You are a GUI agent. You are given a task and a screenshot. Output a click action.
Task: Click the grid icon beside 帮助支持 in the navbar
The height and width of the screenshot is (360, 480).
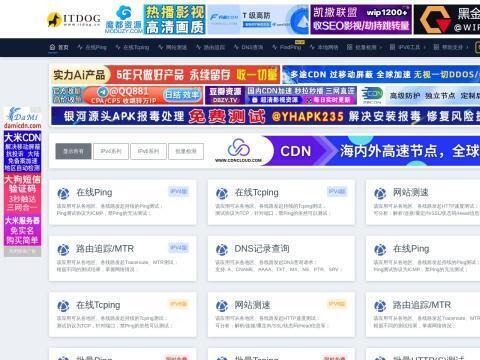pyautogui.click(x=436, y=47)
